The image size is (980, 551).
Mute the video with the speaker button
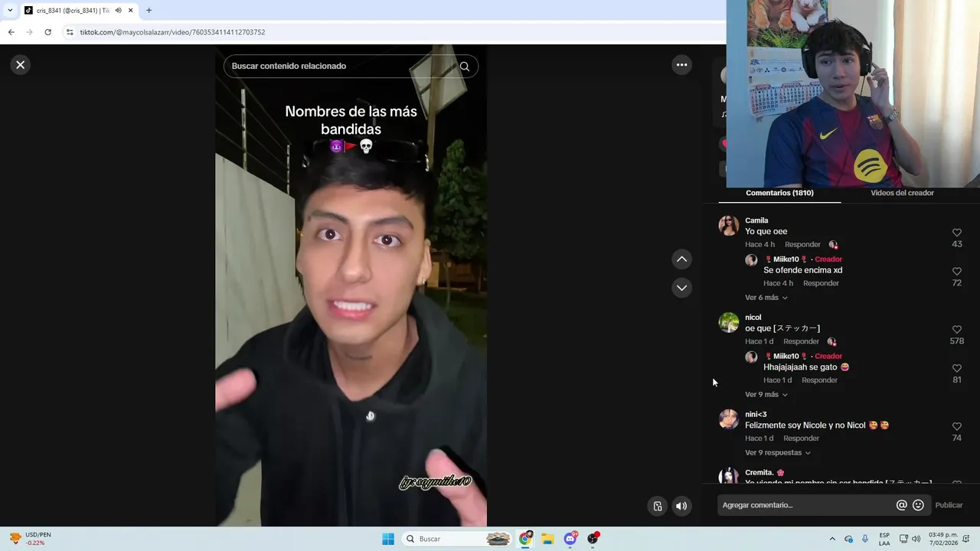click(681, 506)
